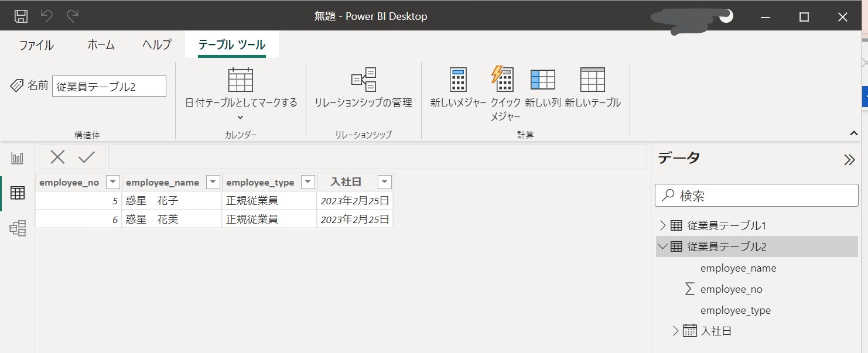Collapse the 従業員テーブル2 tree node
868x353 pixels.
(x=662, y=246)
